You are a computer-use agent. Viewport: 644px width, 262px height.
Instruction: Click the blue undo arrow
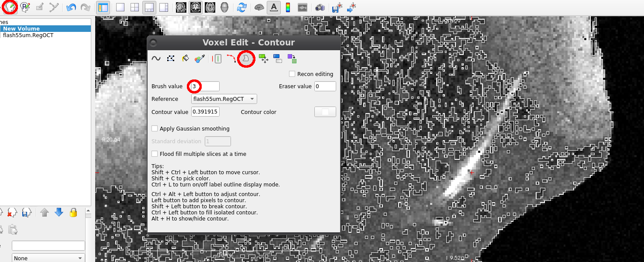point(71,7)
